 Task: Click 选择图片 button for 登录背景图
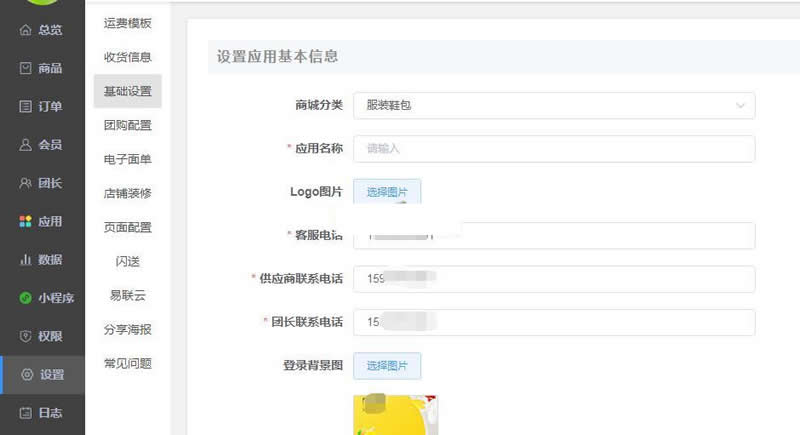387,366
